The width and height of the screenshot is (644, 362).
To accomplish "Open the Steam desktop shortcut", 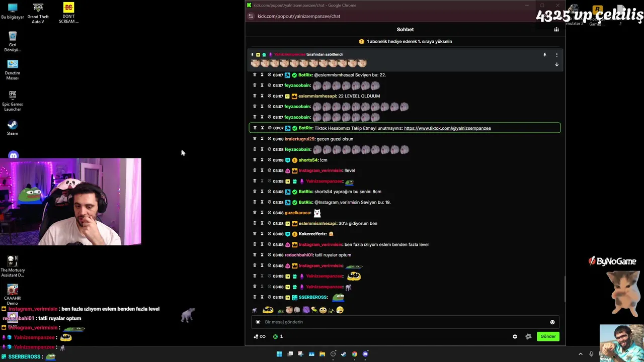I will [x=13, y=128].
